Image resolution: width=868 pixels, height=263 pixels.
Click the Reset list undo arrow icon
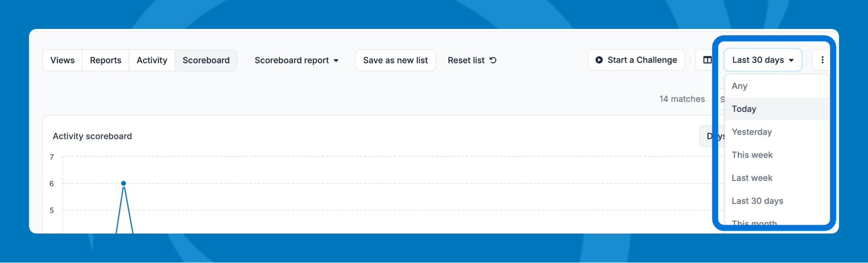[493, 60]
